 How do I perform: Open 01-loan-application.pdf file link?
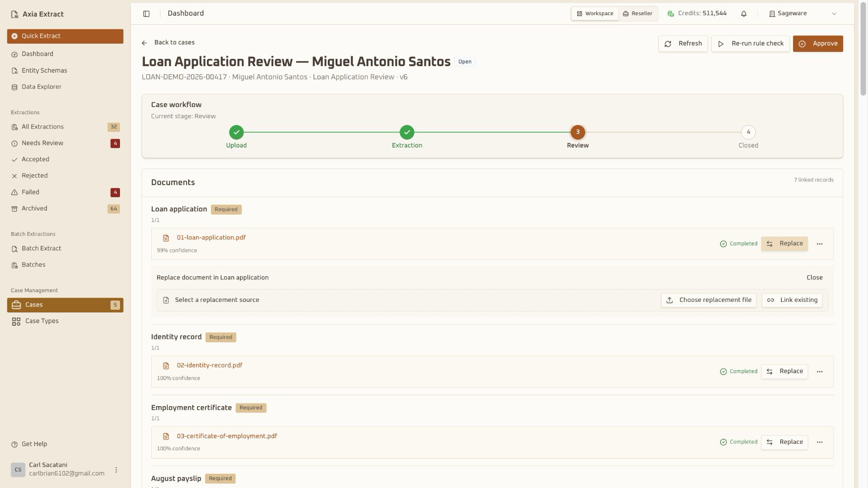211,238
